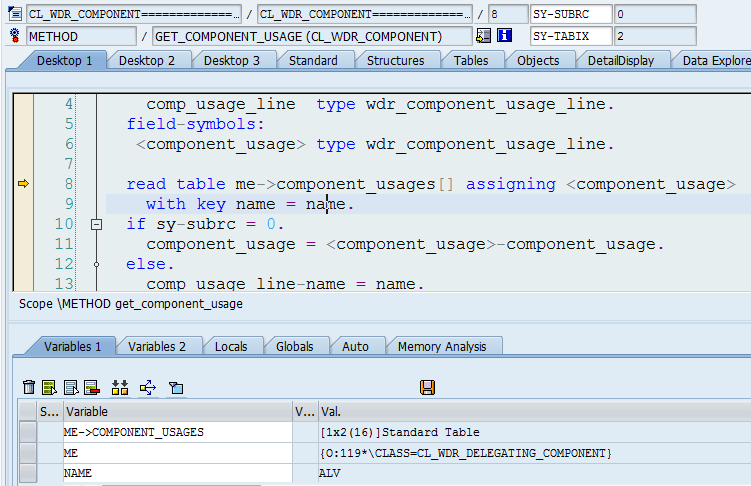Click the insert variable row icon
Screen dimensions: 751x486
pos(49,387)
